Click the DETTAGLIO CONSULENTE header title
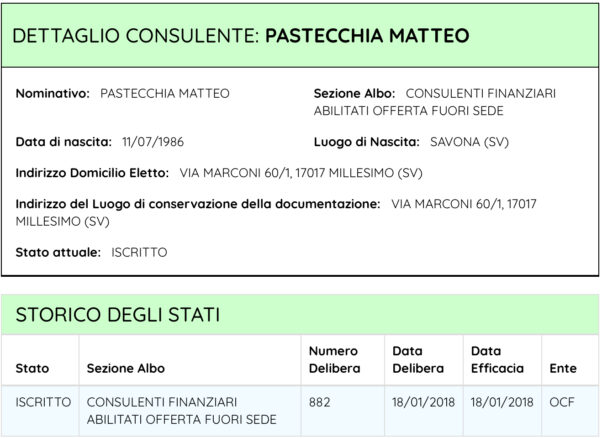 click(241, 36)
